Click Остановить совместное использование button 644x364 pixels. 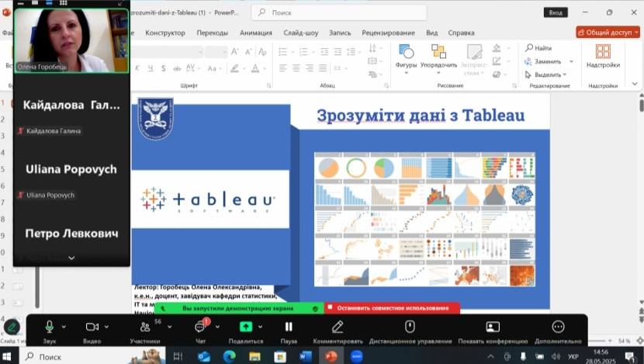click(x=392, y=308)
